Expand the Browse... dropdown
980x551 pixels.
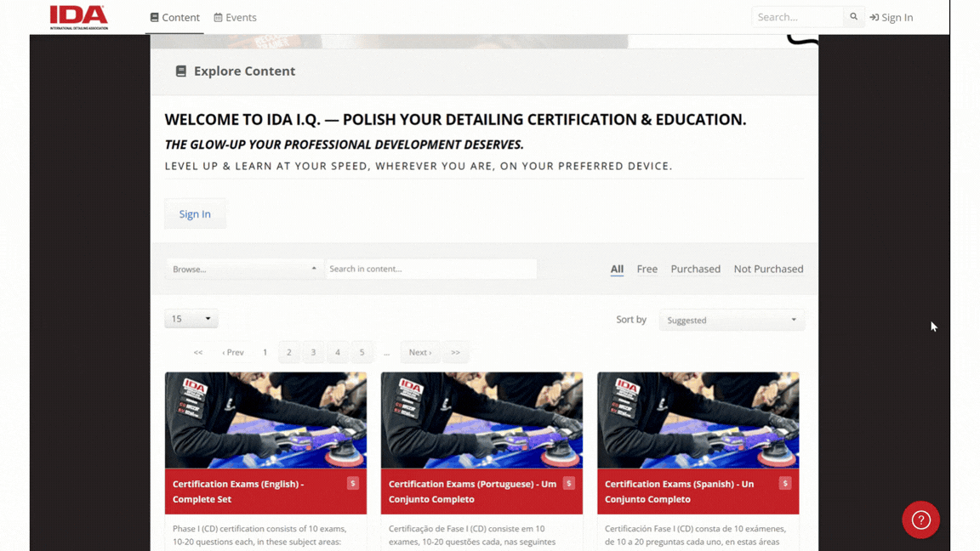pyautogui.click(x=243, y=269)
